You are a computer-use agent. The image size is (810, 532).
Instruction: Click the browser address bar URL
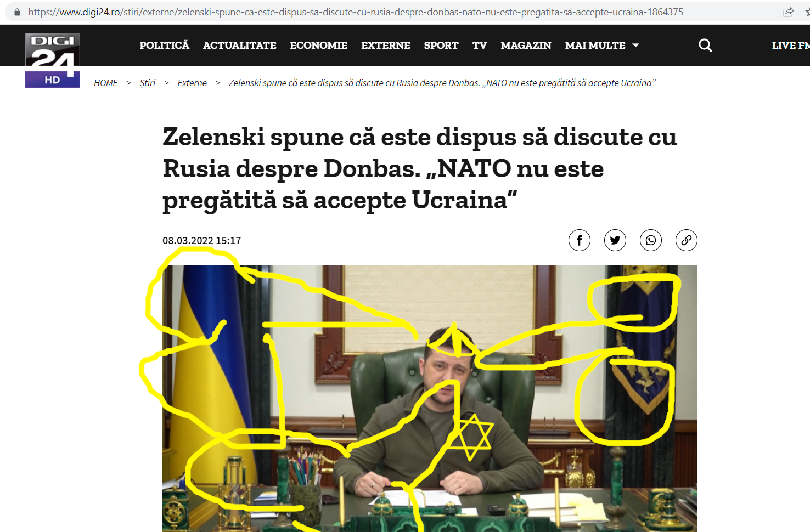[x=356, y=12]
